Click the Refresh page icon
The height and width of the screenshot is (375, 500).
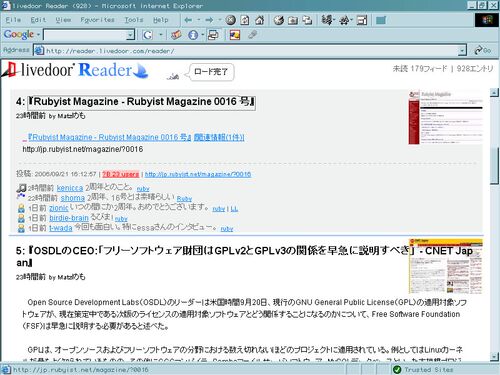click(x=245, y=20)
